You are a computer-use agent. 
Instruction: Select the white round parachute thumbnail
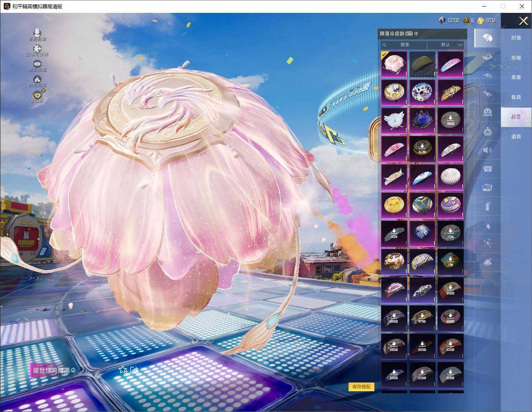coord(450,177)
